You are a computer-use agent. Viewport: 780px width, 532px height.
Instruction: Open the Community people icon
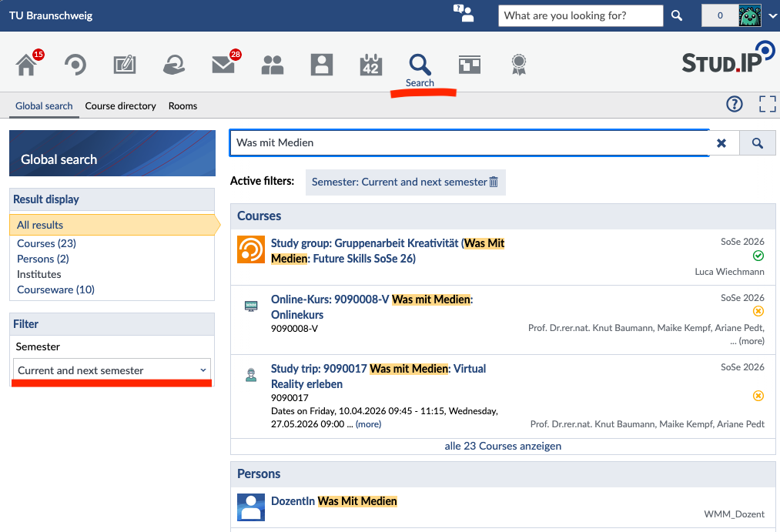pos(272,65)
